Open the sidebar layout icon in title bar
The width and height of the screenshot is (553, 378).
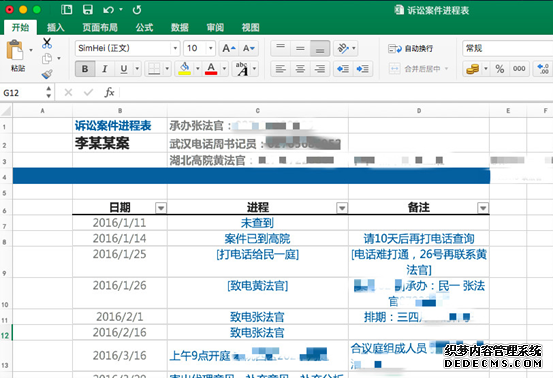tap(66, 10)
